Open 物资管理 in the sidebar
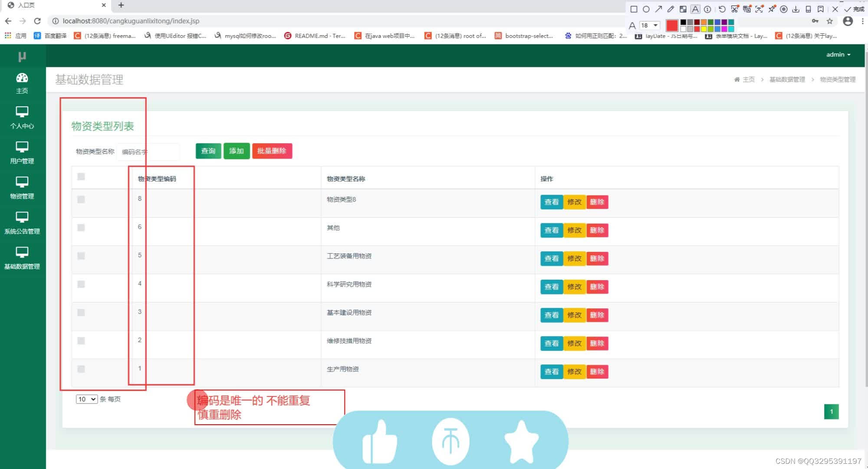Screen dimensions: 868x469 [x=22, y=188]
